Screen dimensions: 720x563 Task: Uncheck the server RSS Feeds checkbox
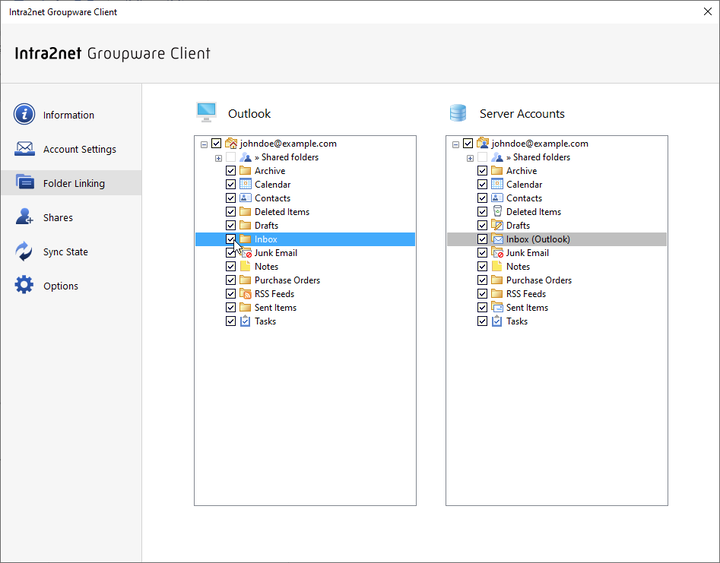click(x=482, y=293)
